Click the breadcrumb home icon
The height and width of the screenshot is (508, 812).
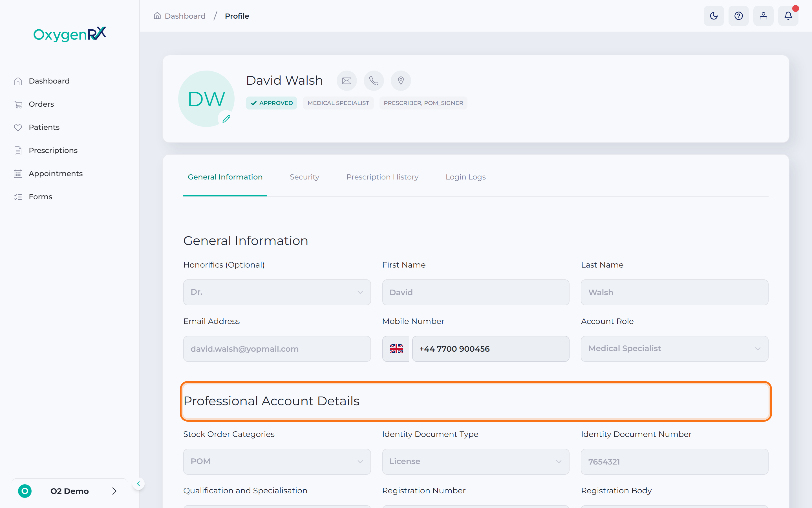pyautogui.click(x=157, y=16)
